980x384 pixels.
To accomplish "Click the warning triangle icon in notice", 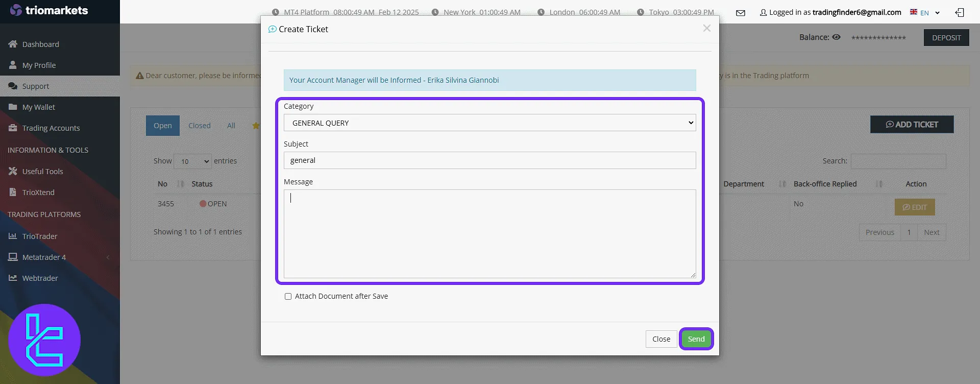I will pyautogui.click(x=139, y=76).
